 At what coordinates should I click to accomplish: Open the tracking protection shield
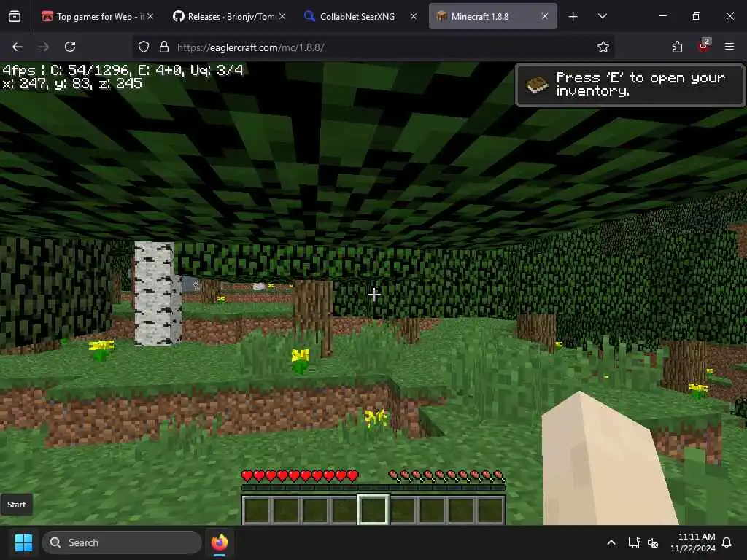pyautogui.click(x=144, y=47)
